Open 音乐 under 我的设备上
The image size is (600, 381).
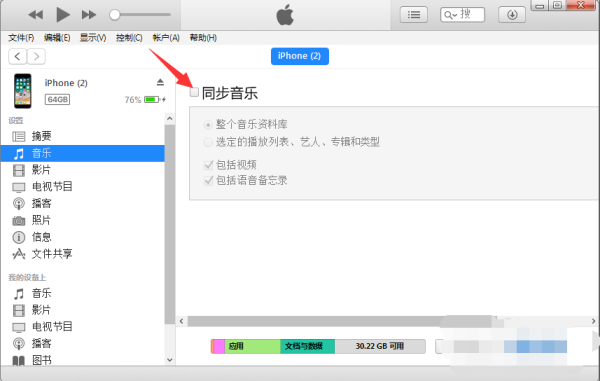[83, 293]
